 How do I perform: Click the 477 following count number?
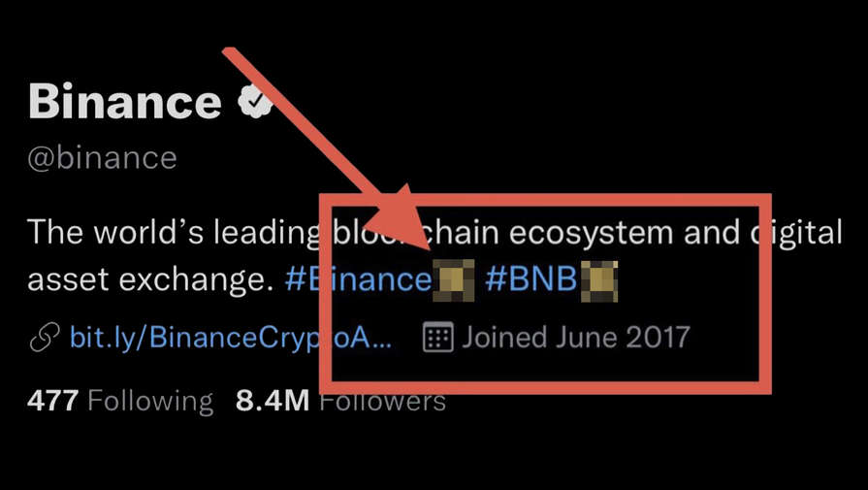click(x=52, y=401)
